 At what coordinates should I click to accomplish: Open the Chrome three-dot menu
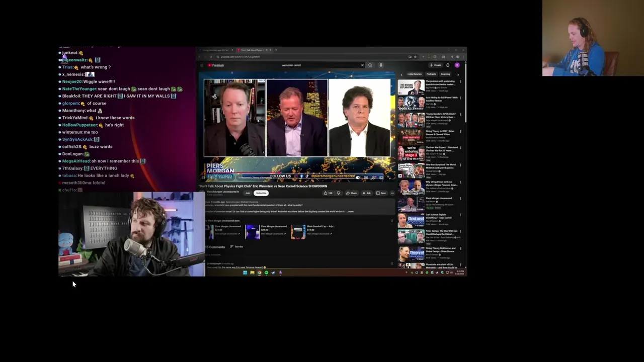click(x=463, y=57)
